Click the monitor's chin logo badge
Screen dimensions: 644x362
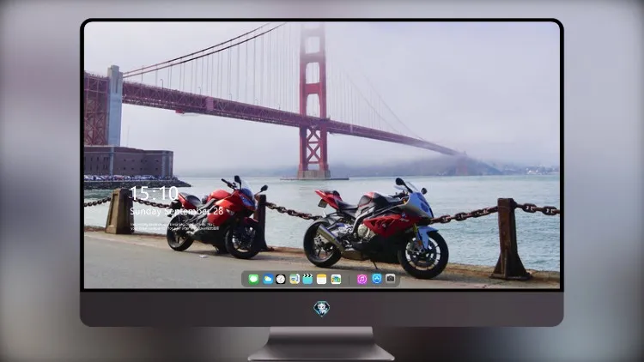pos(322,309)
